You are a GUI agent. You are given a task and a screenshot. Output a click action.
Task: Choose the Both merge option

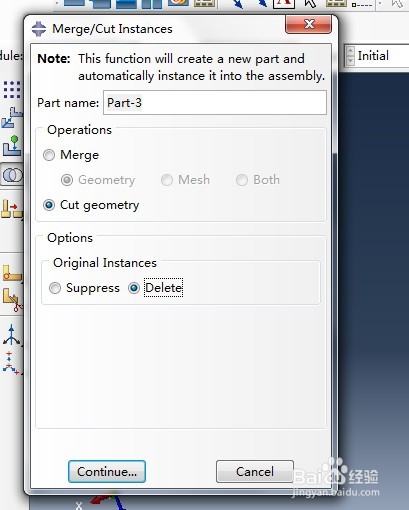(x=242, y=180)
